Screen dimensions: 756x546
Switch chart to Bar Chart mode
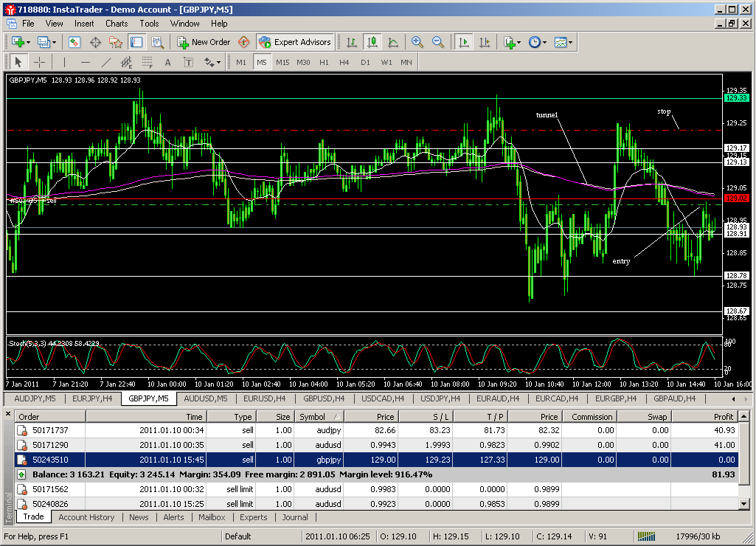pyautogui.click(x=352, y=43)
